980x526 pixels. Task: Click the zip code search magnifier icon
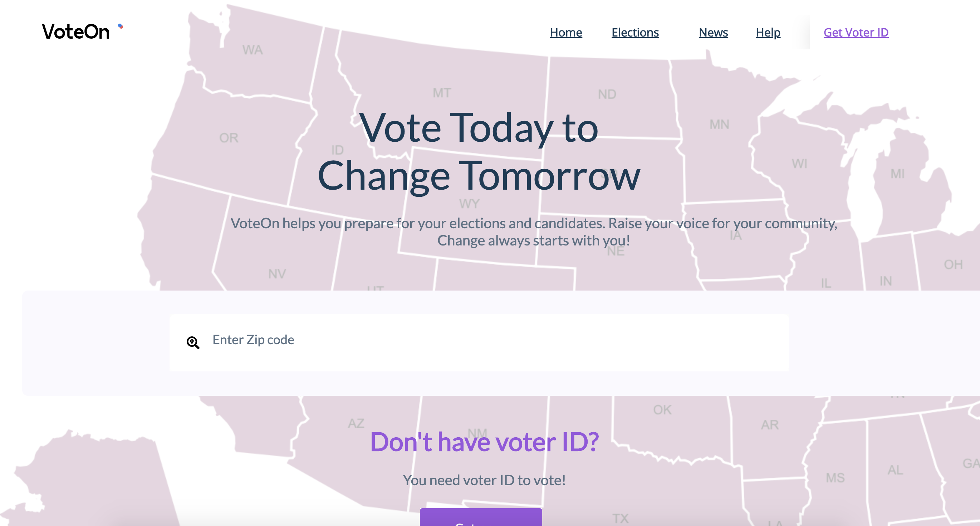click(x=193, y=342)
